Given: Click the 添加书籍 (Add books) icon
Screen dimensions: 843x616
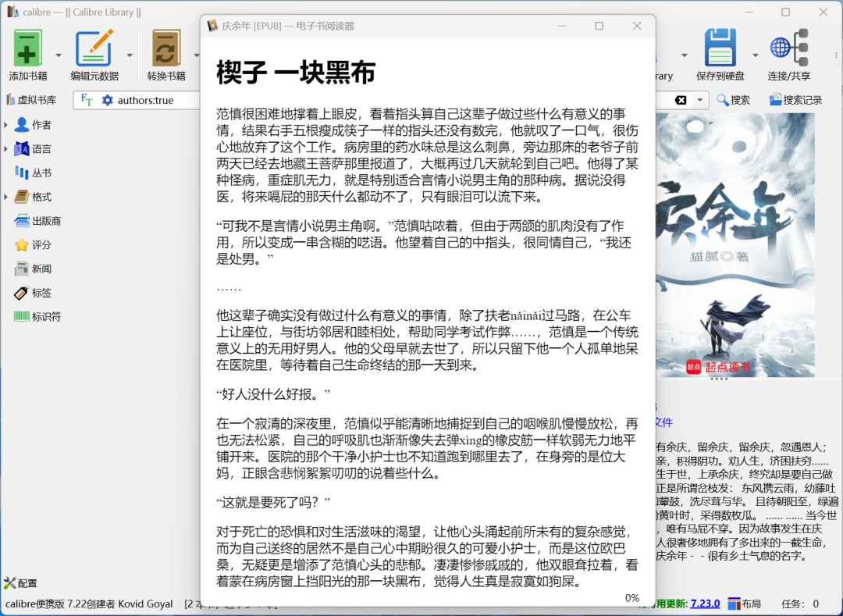Looking at the screenshot, I should click(27, 48).
